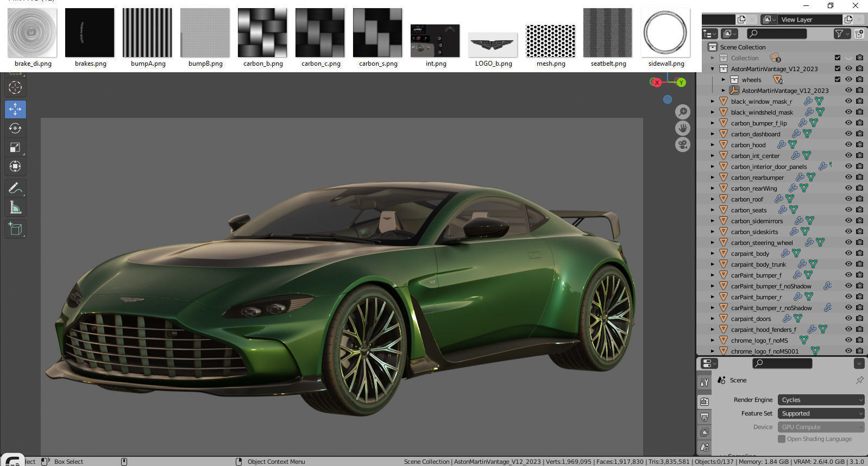Click the properties panel search field
Image resolution: width=868 pixels, height=466 pixels.
[x=782, y=363]
